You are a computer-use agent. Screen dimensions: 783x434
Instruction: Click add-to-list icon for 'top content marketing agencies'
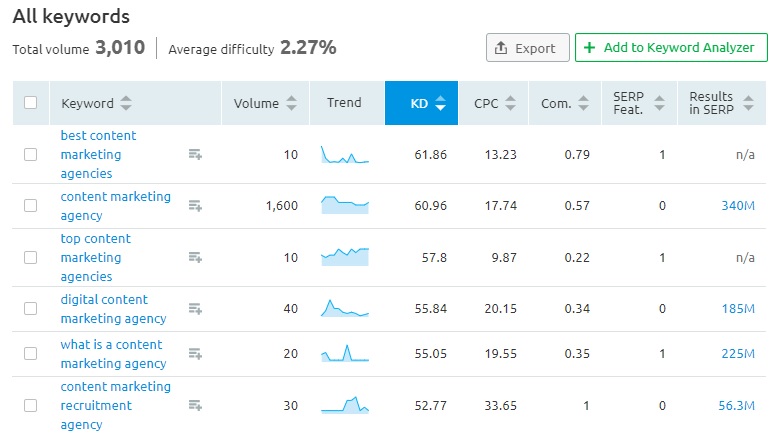coord(195,257)
